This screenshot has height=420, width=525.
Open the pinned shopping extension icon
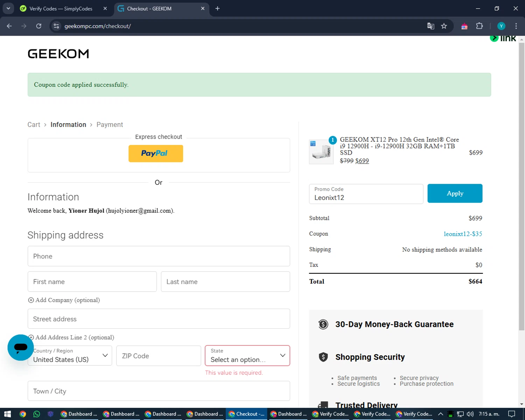tap(464, 26)
